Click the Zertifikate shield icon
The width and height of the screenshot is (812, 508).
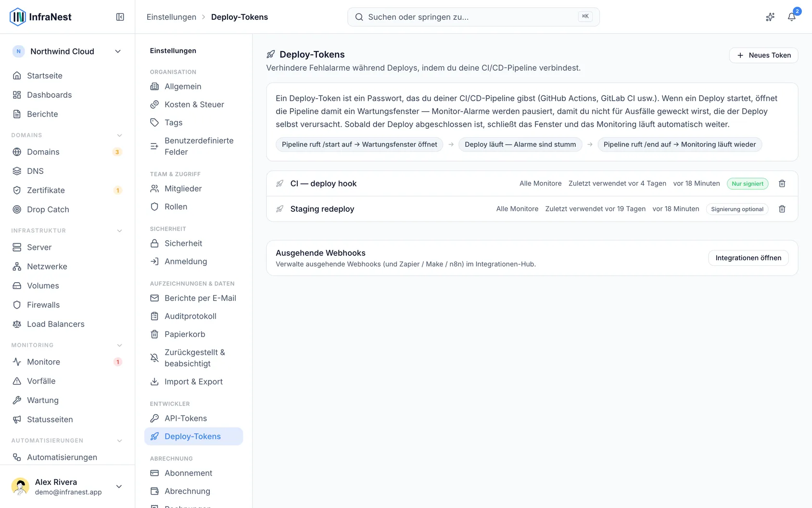pos(17,190)
